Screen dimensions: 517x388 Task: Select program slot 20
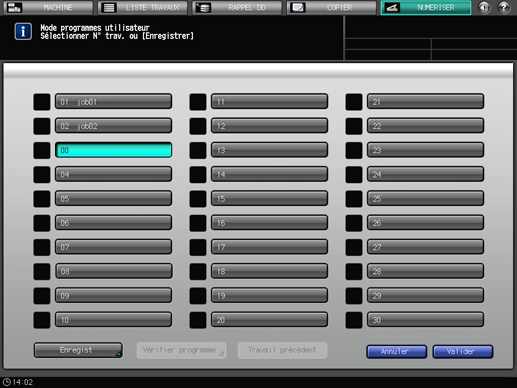pyautogui.click(x=269, y=320)
